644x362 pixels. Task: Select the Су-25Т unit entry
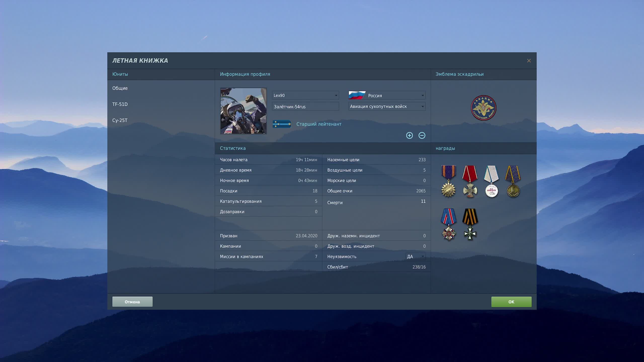pos(120,120)
